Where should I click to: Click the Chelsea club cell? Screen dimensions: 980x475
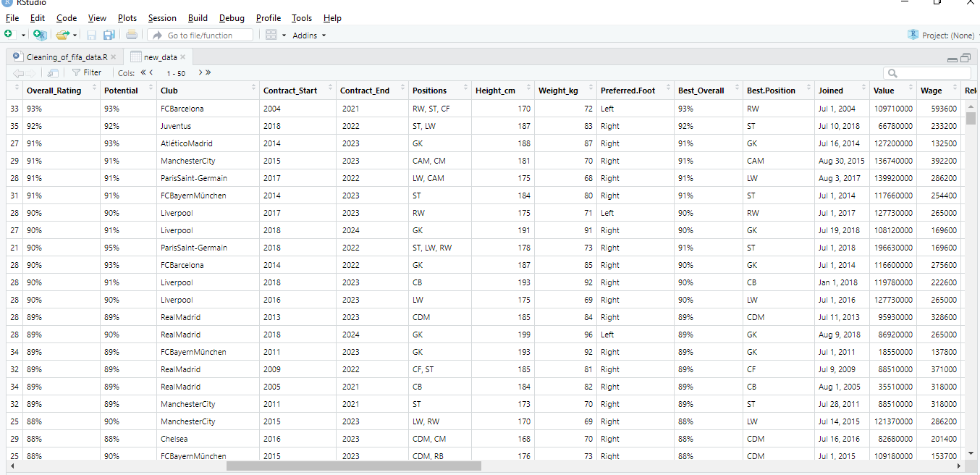tap(207, 439)
